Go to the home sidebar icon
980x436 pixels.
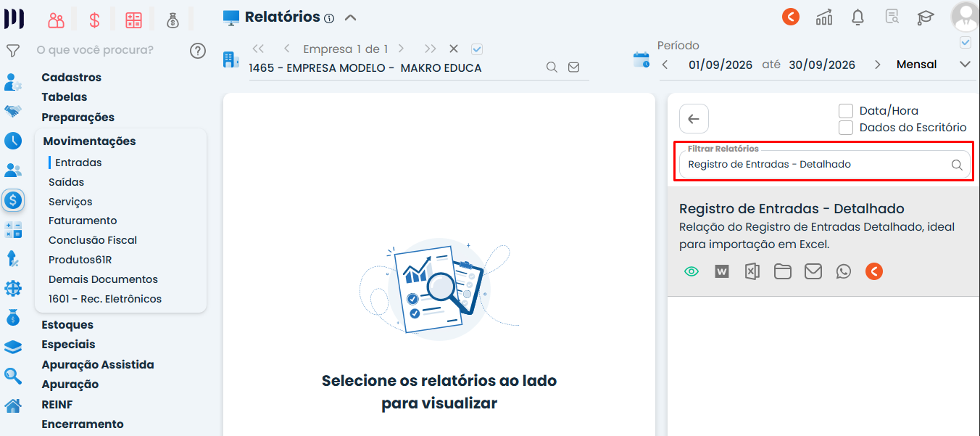[13, 405]
